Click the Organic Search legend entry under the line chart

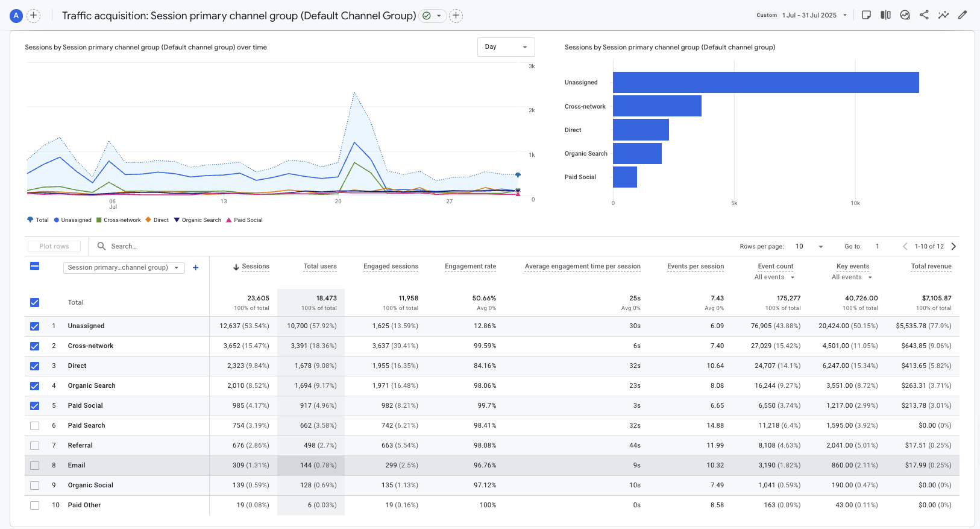pos(198,220)
